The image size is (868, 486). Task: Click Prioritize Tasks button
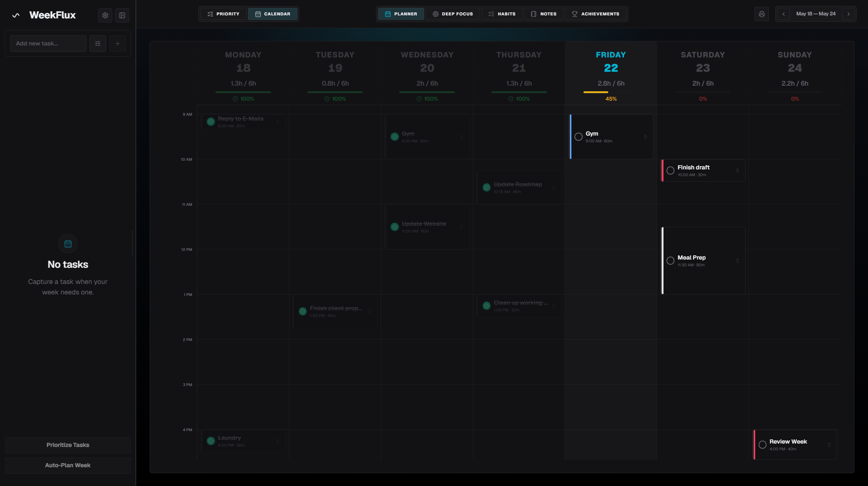click(x=68, y=445)
